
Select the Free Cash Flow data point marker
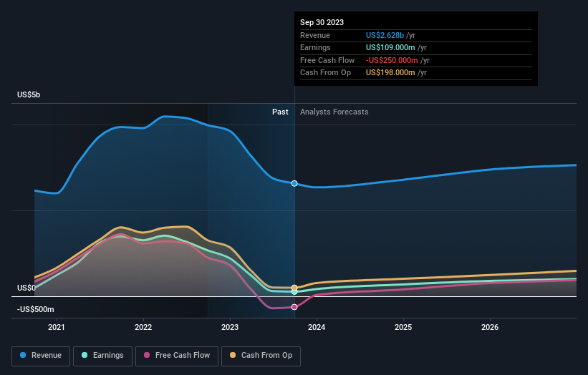[294, 307]
